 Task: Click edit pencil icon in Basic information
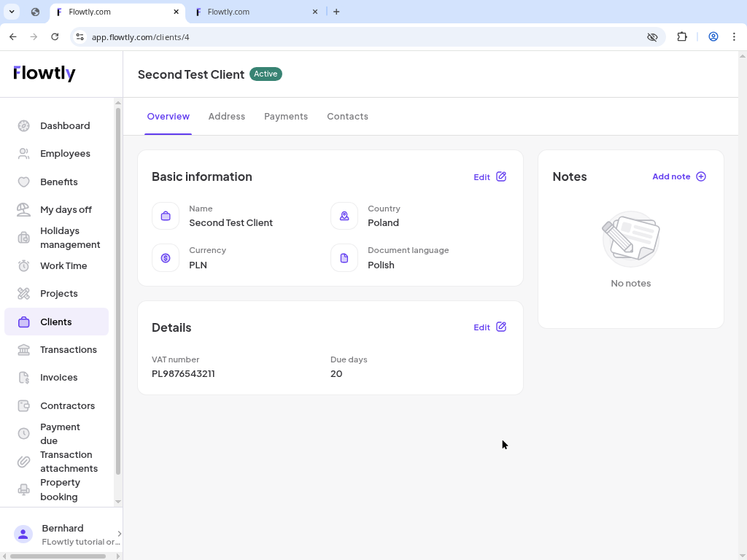click(501, 176)
